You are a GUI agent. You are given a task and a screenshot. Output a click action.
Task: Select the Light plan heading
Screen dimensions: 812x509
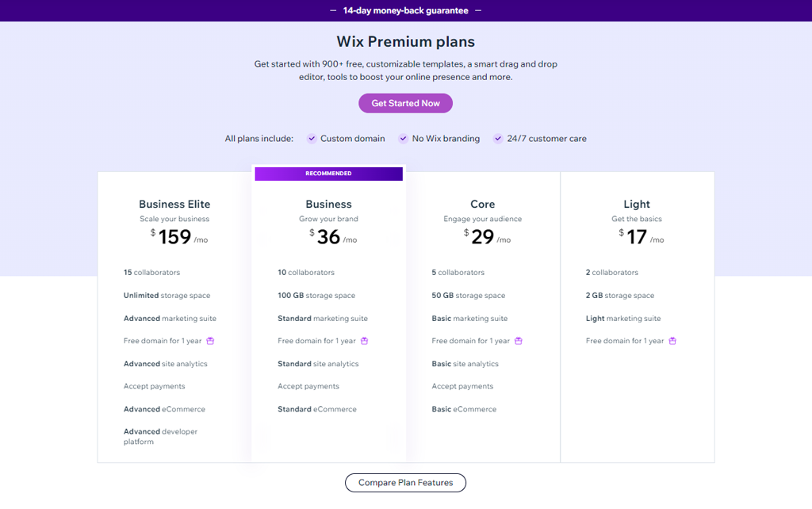pyautogui.click(x=636, y=204)
